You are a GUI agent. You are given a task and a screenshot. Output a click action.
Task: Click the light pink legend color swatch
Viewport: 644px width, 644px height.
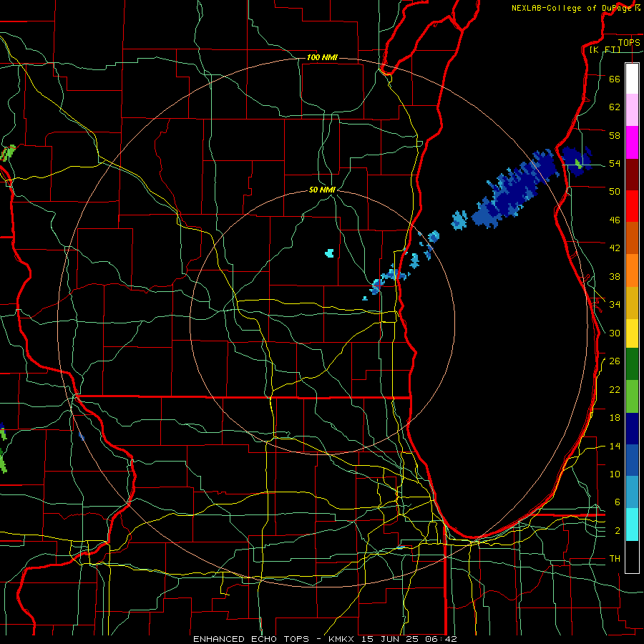(x=632, y=109)
